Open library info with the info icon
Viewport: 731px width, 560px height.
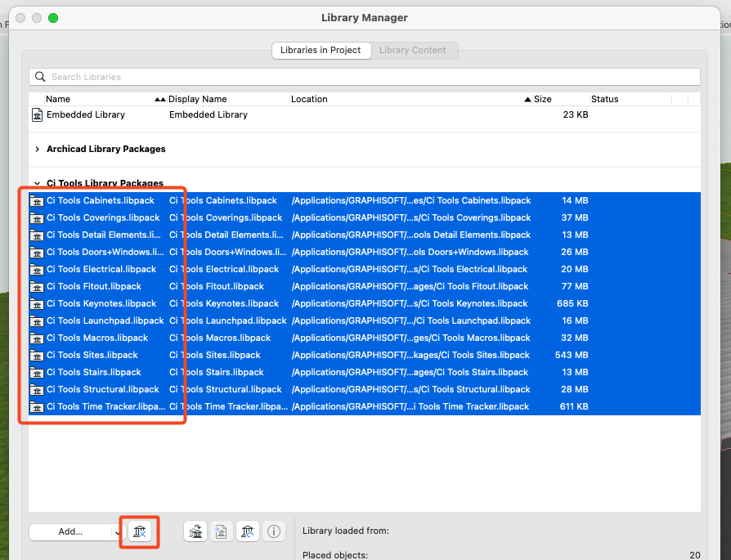[273, 531]
